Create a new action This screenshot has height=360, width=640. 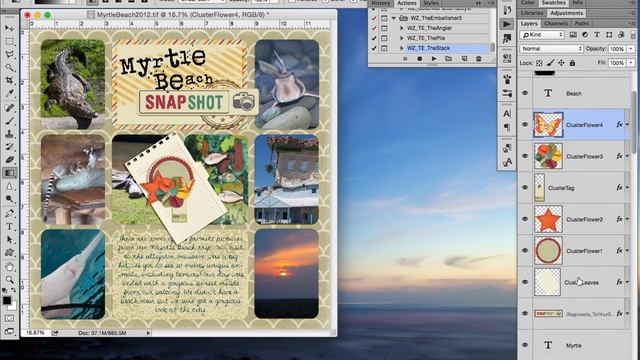tap(464, 59)
